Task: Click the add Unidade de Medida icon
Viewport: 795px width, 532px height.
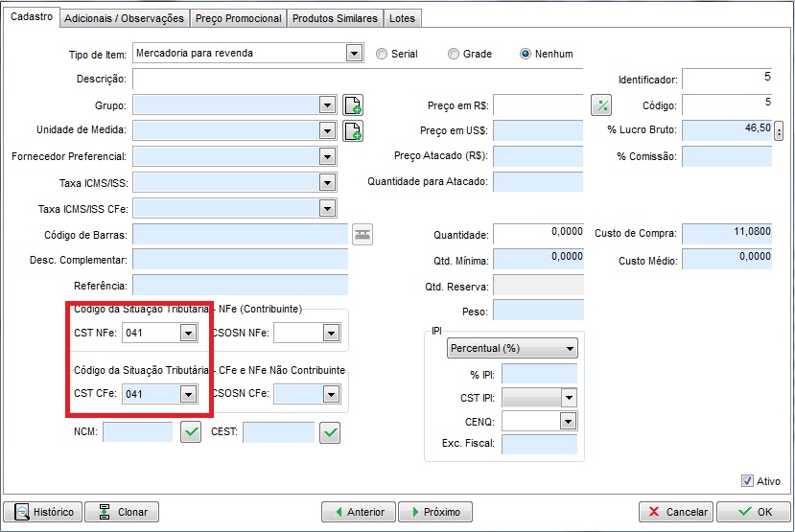Action: (353, 130)
